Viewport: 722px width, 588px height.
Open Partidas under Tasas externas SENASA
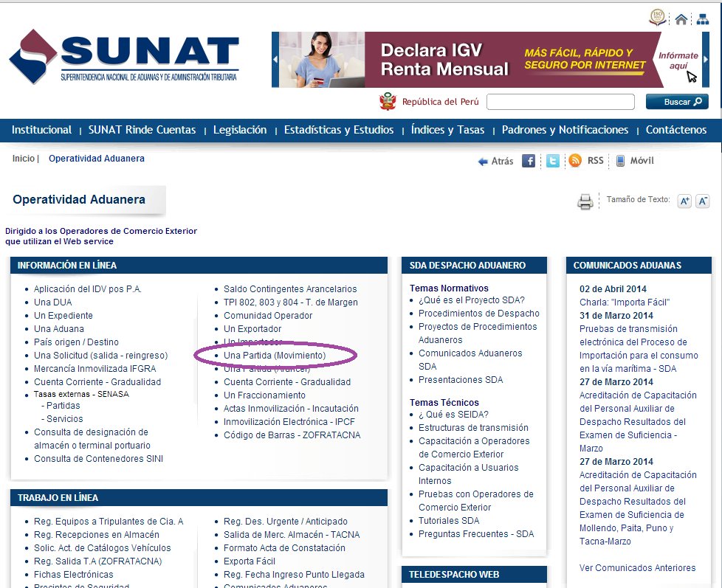63,405
